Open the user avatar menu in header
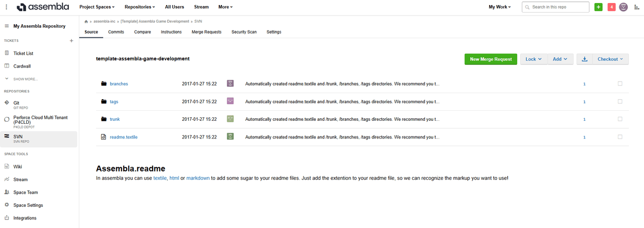The image size is (644, 228). pyautogui.click(x=623, y=7)
